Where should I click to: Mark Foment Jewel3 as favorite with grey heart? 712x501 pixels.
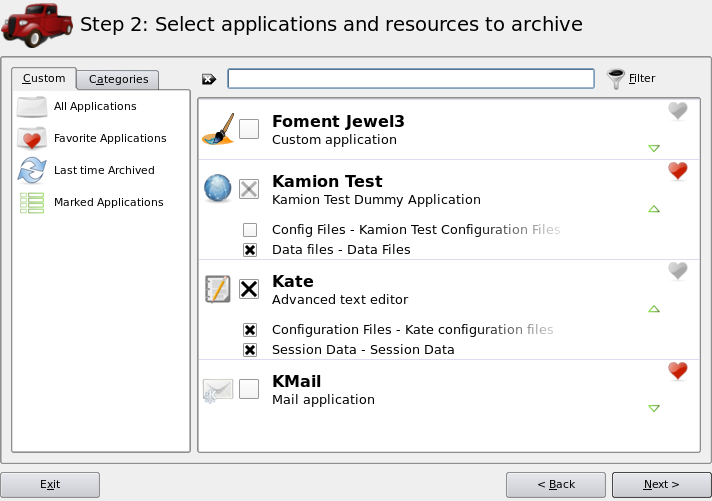(x=677, y=110)
